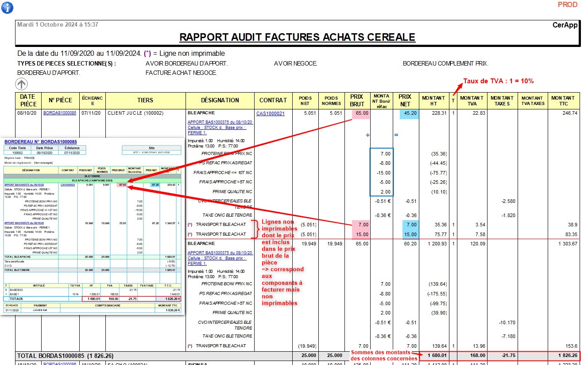Select the pink 65.00 prix brut cell
The width and height of the screenshot is (588, 365).
[x=361, y=114]
